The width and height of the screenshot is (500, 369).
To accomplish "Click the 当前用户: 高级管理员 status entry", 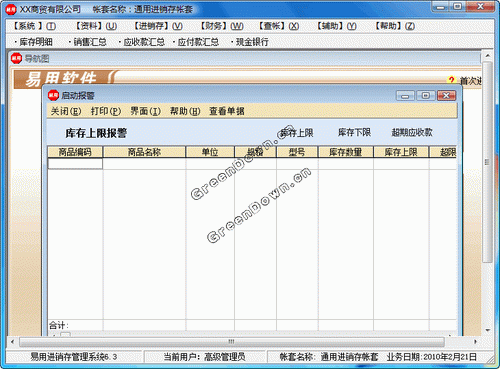I will click(204, 357).
